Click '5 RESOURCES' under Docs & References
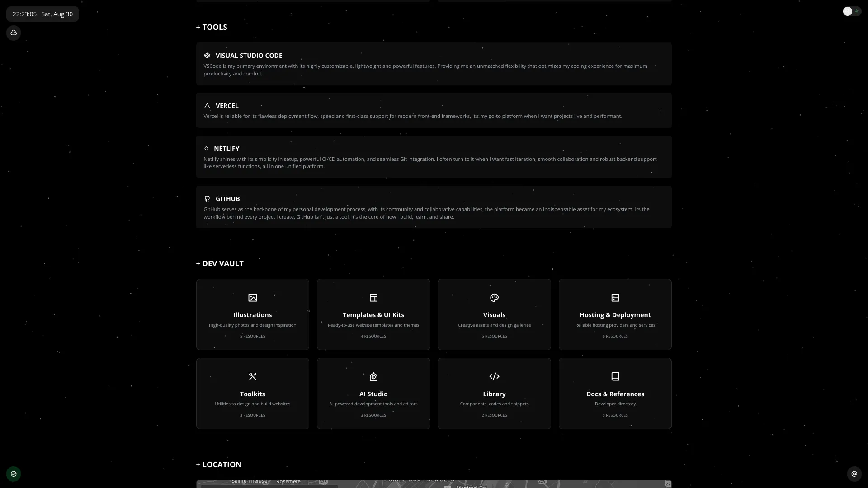The height and width of the screenshot is (488, 868). click(615, 415)
